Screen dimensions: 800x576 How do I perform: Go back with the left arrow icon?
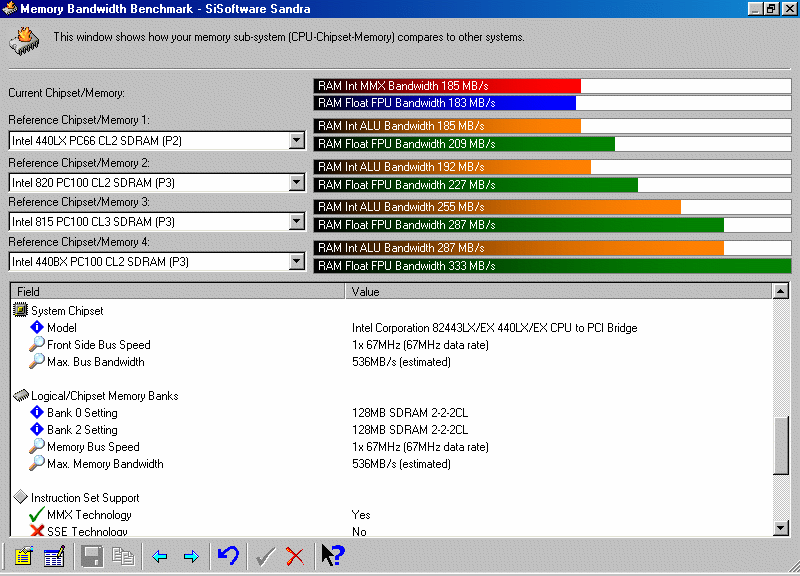click(x=160, y=557)
